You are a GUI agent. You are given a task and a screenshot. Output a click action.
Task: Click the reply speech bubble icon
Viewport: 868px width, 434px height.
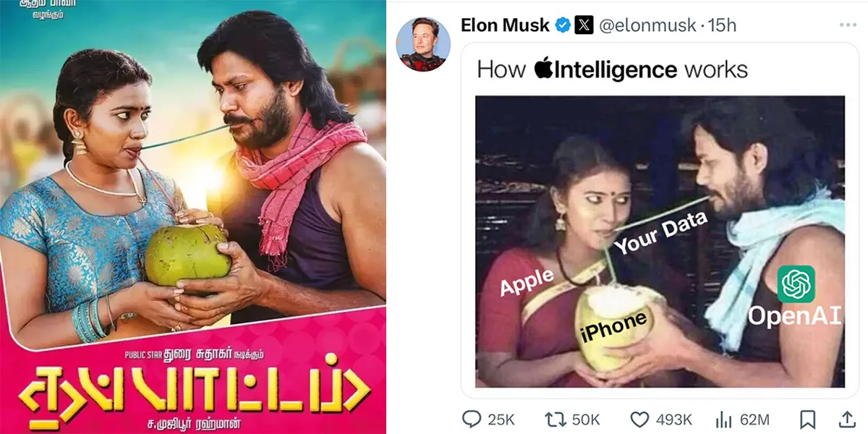coord(471,419)
